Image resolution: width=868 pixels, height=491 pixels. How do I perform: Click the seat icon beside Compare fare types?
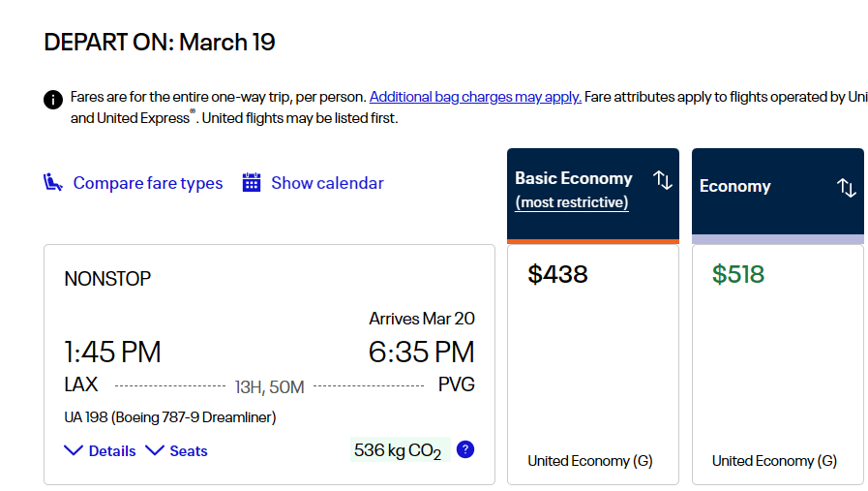52,182
